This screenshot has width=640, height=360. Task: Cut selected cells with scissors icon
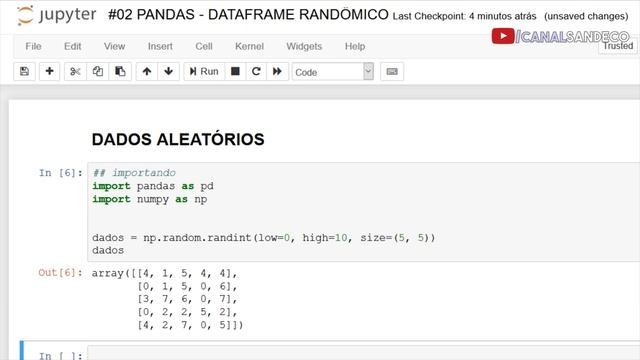(x=75, y=71)
